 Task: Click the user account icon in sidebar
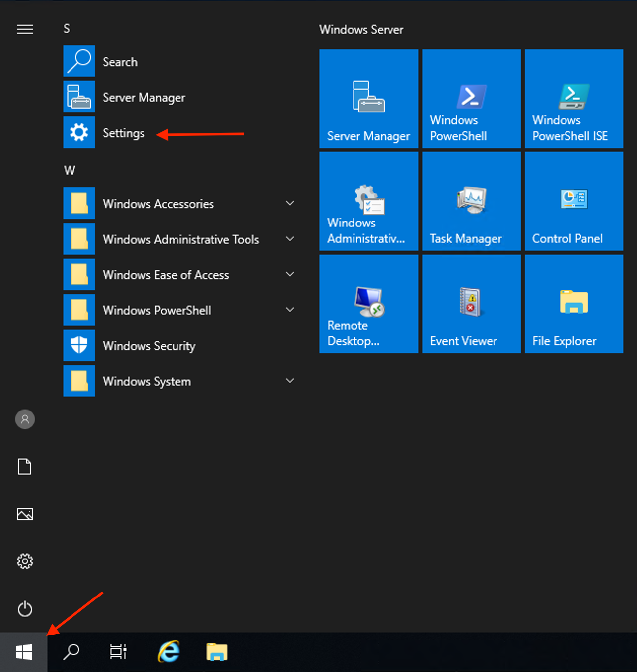[x=25, y=419]
